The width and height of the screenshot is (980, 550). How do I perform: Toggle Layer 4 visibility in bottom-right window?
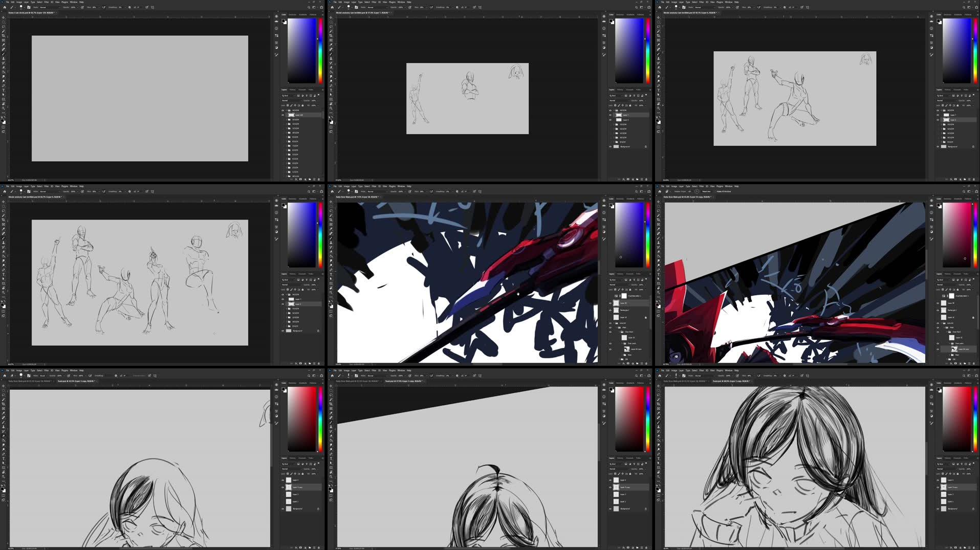click(x=938, y=480)
